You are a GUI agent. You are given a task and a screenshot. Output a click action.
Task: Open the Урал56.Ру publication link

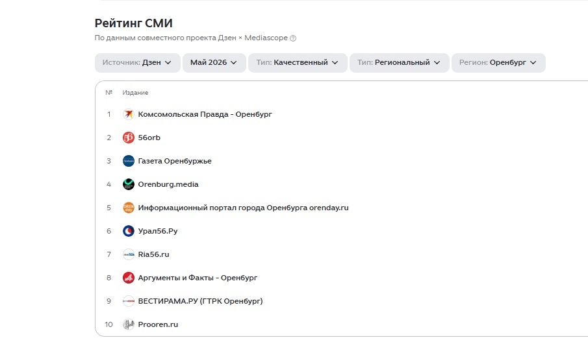[x=158, y=231]
